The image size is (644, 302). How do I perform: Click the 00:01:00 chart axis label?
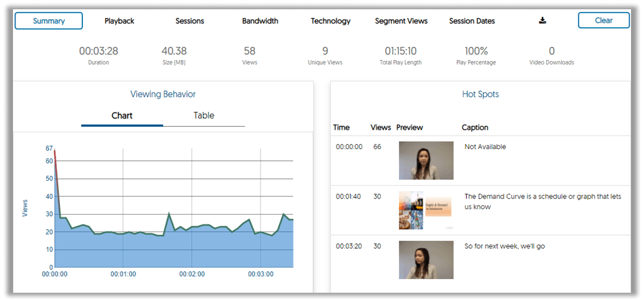124,275
